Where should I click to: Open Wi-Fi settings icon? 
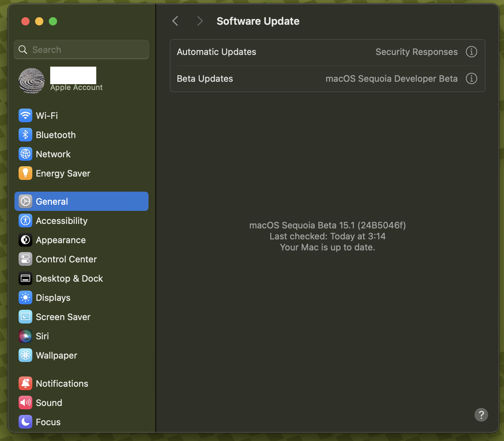point(25,115)
